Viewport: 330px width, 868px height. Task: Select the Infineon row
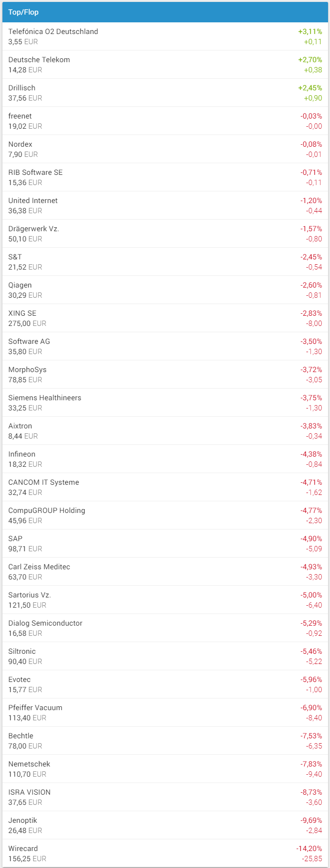pos(22,454)
